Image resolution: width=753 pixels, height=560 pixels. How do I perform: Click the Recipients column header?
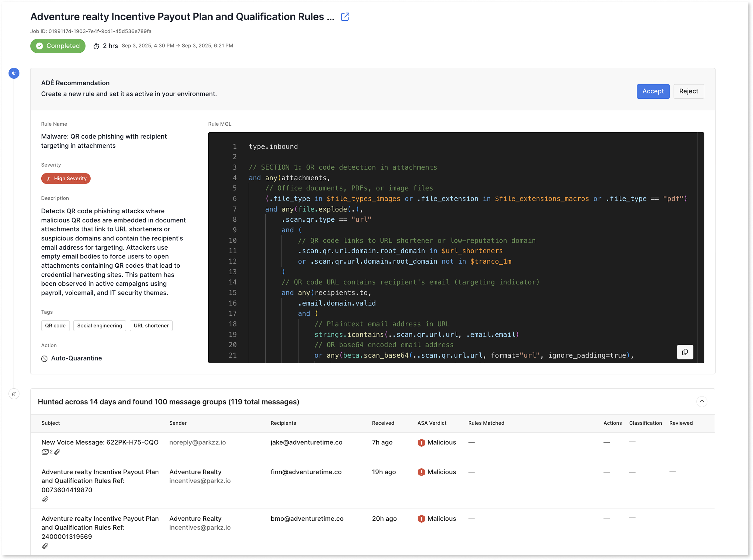coord(283,423)
